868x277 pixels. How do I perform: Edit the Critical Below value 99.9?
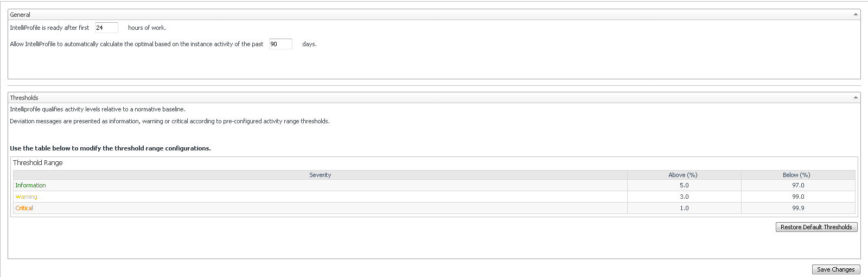coord(798,208)
